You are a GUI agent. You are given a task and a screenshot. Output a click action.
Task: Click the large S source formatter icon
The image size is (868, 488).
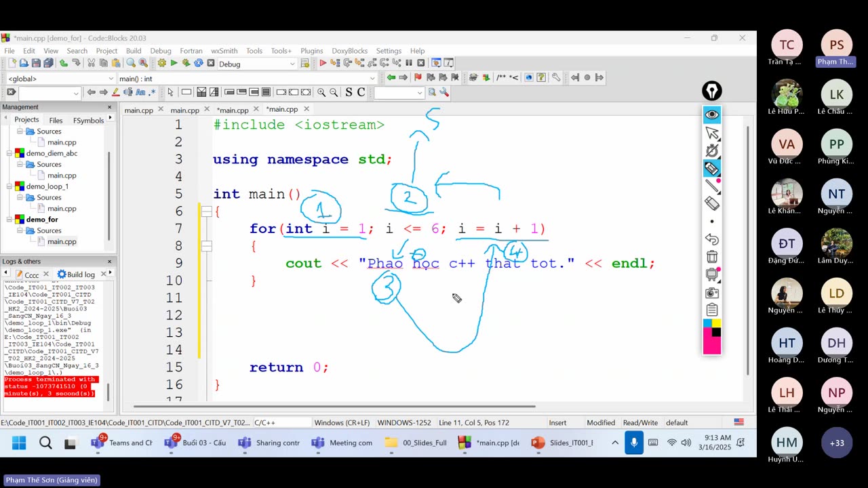349,92
